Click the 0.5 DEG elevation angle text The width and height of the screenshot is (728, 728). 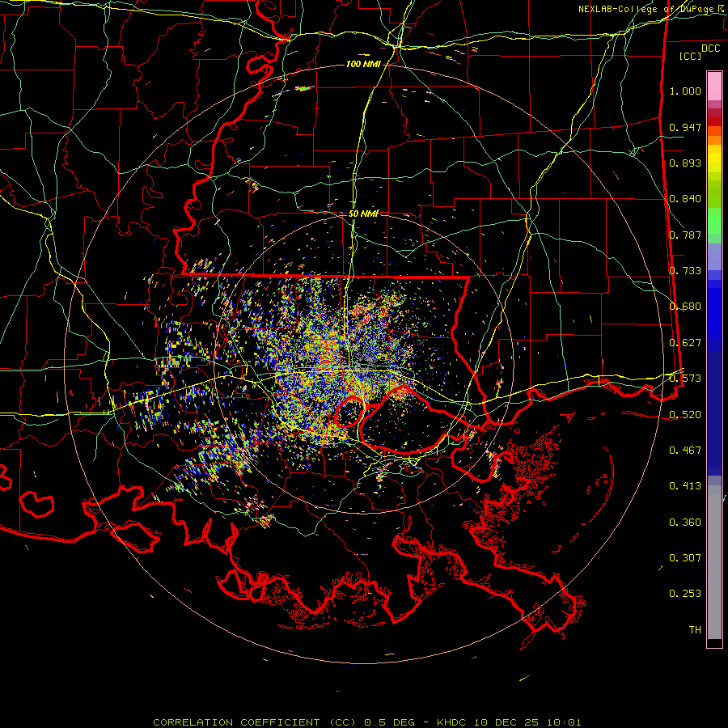point(389,722)
